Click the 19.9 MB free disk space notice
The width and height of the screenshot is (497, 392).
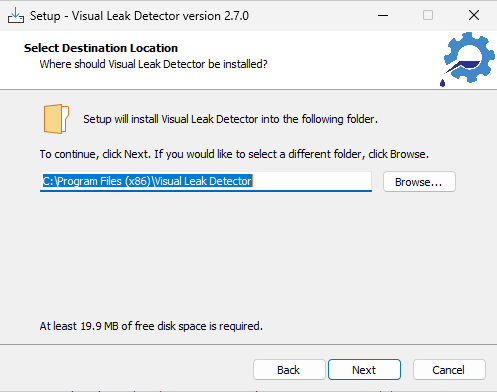click(x=151, y=326)
